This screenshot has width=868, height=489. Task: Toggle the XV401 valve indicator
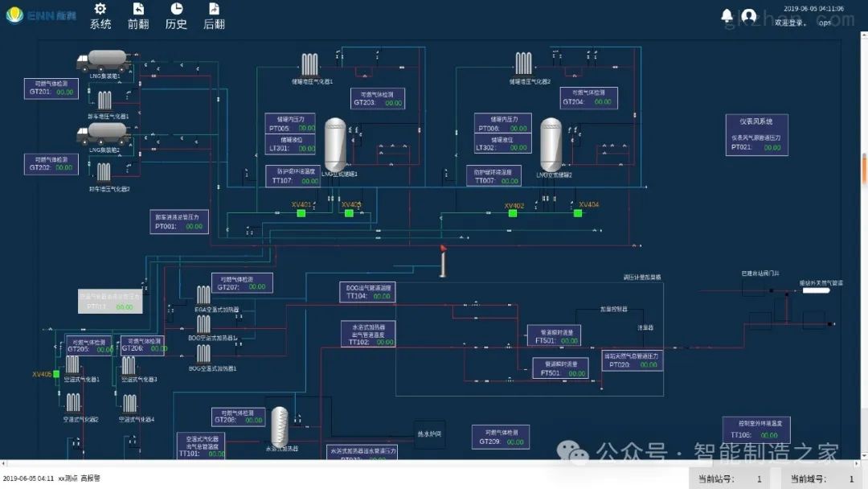[x=301, y=213]
